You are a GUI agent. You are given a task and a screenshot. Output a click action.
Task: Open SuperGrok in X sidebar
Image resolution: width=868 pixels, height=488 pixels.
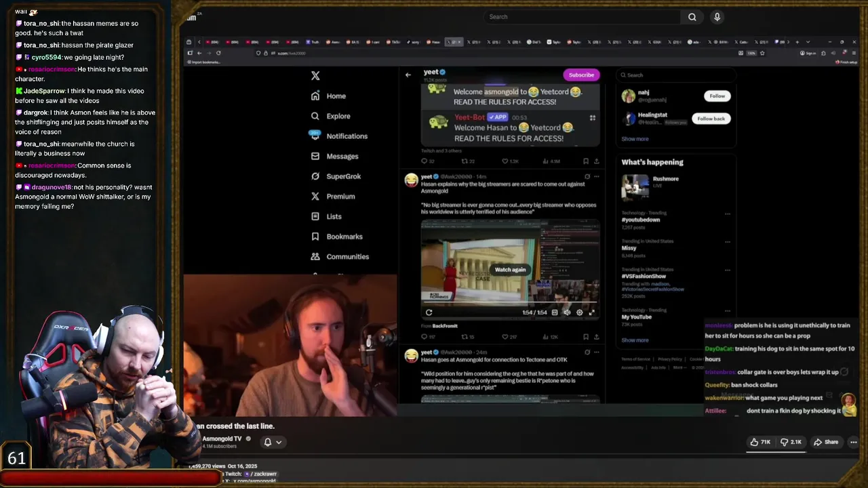pos(336,176)
